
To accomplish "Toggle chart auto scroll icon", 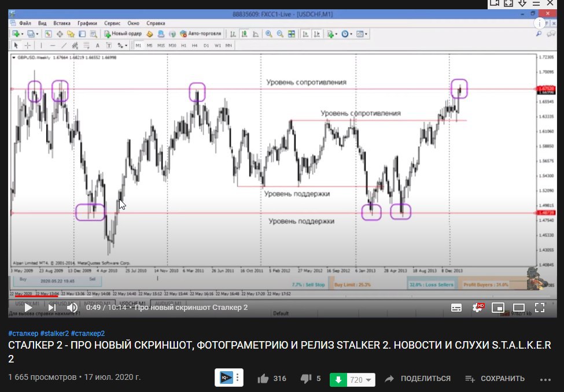I will (305, 34).
